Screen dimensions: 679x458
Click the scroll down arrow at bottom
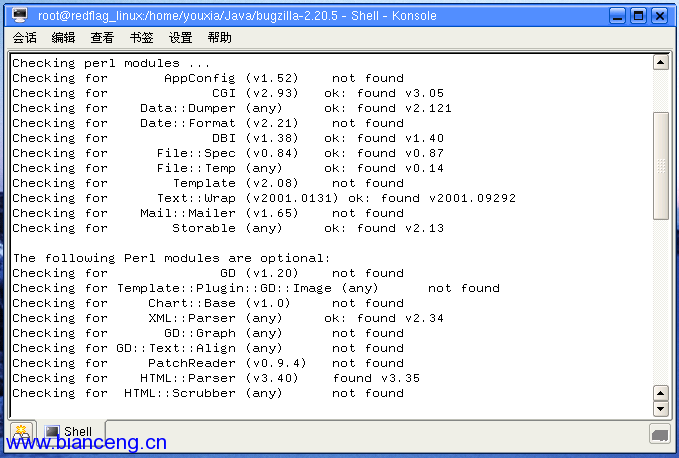(660, 409)
